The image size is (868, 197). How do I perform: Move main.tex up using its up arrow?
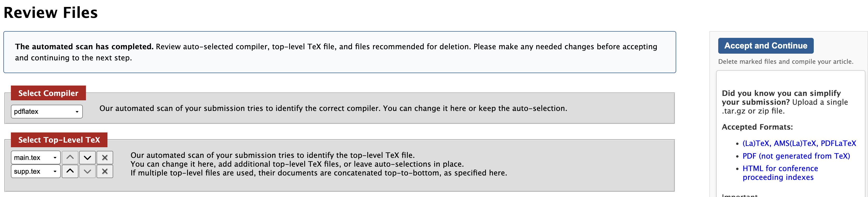(x=70, y=157)
